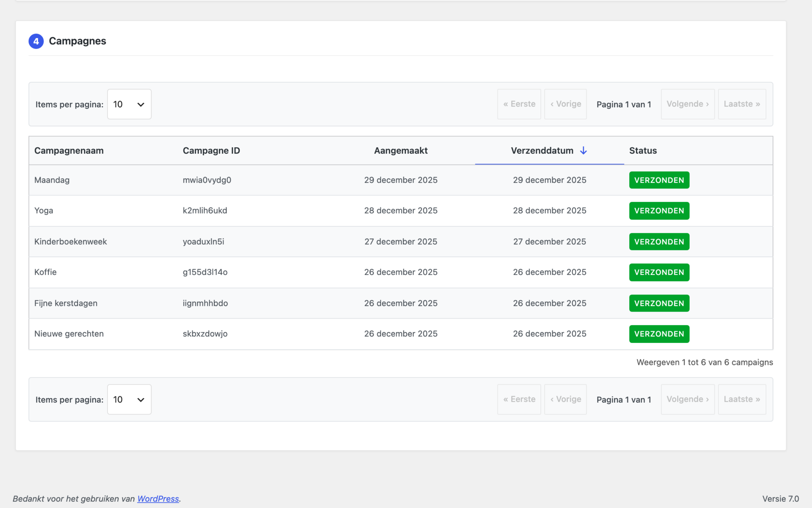Click top « Eerste pagination button
This screenshot has height=508, width=812.
click(x=519, y=104)
